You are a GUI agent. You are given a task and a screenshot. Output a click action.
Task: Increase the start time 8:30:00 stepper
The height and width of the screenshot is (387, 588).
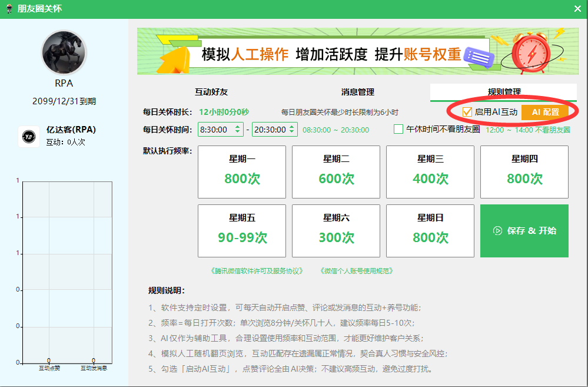(x=238, y=127)
